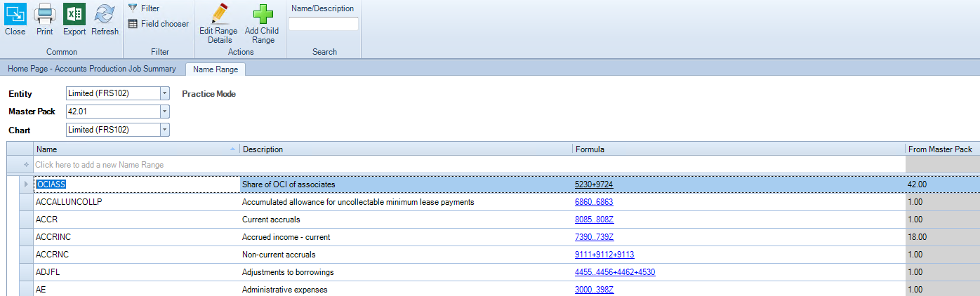980x296 pixels.
Task: Sort by the Formula column header
Action: click(739, 149)
